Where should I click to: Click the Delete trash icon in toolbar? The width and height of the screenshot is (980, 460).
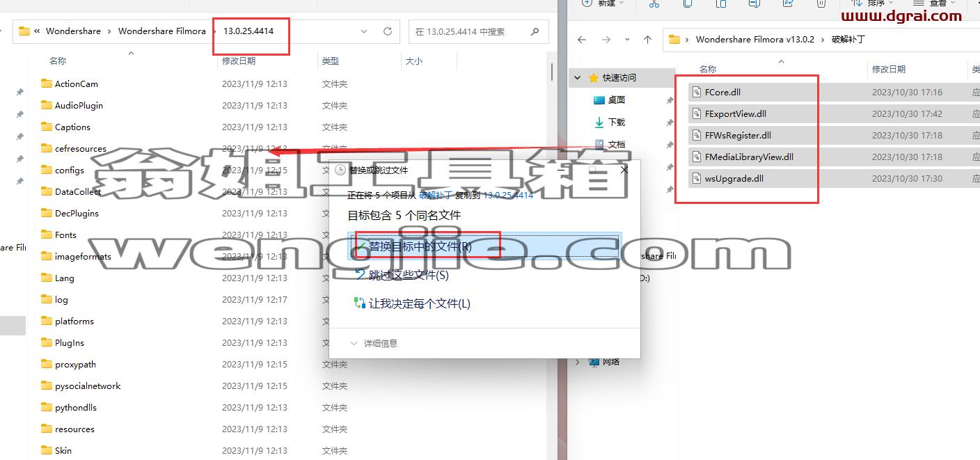pyautogui.click(x=821, y=3)
